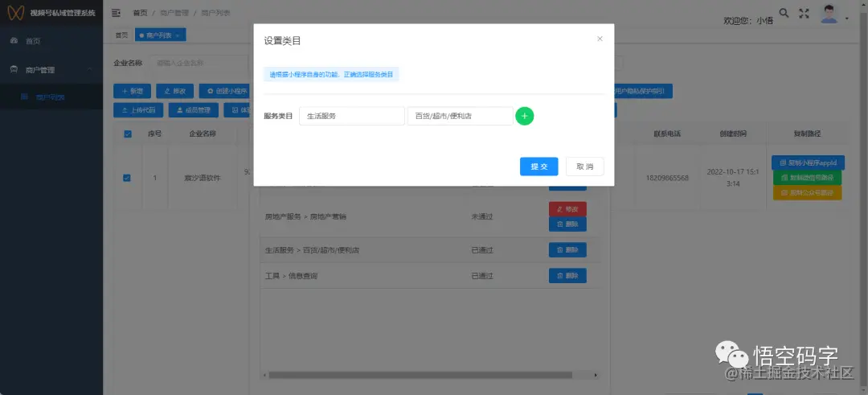Submit the dialog with 提交
Screen dimensions: 868x395
(x=538, y=167)
